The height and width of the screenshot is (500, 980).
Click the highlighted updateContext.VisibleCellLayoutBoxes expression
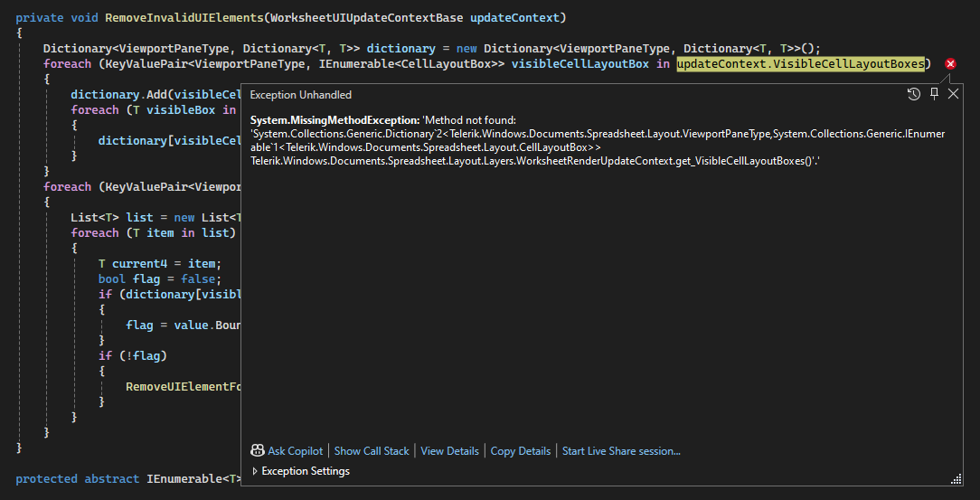[801, 64]
